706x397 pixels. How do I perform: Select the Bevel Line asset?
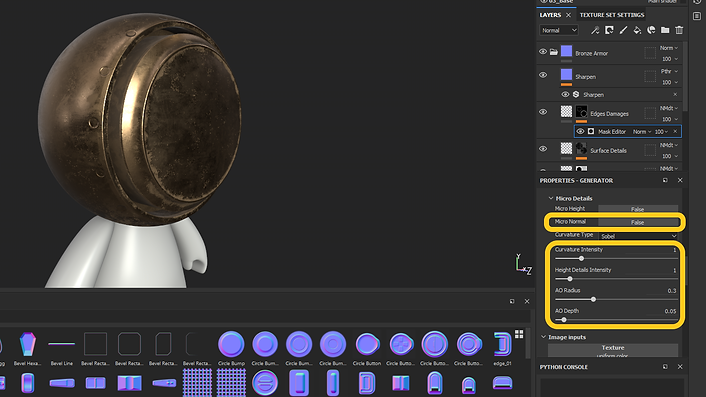tap(62, 349)
